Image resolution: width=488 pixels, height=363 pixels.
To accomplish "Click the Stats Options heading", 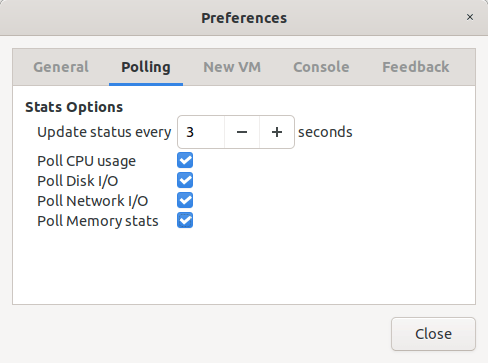I will (74, 107).
